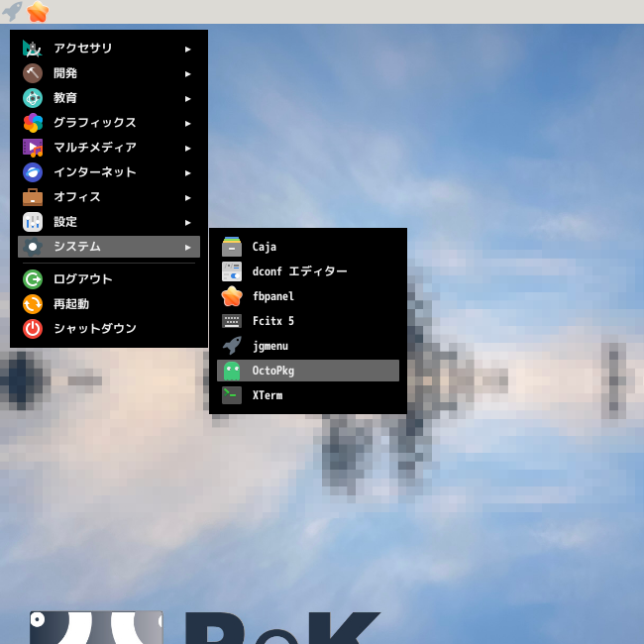Image resolution: width=644 pixels, height=644 pixels.
Task: Click the hammer icon for 開発
Action: point(33,73)
